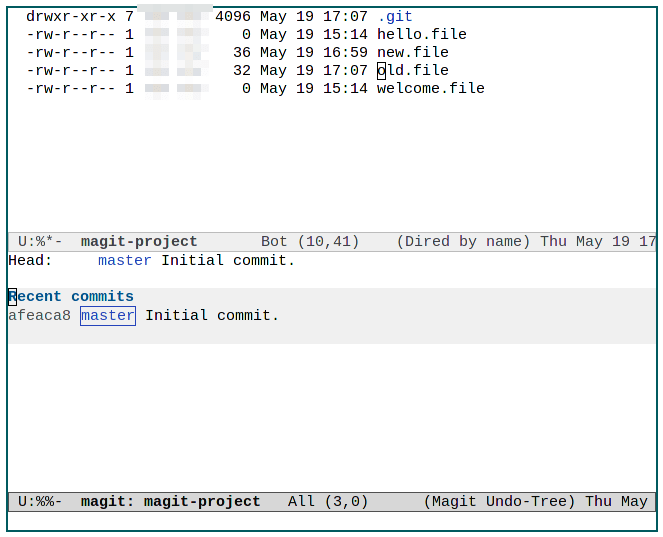The image size is (663, 537).
Task: Click the Initial commit. message in Recent commits
Action: pyautogui.click(x=212, y=315)
